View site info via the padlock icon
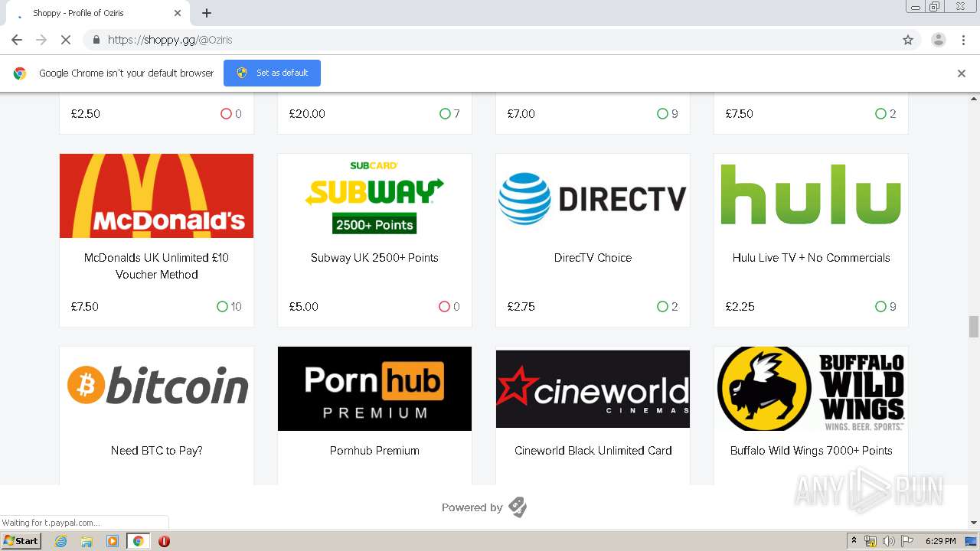Image resolution: width=980 pixels, height=551 pixels. point(96,40)
